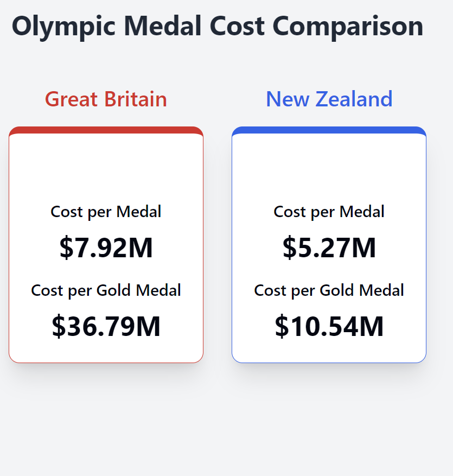Click the Olympic Medal Cost Comparison title
The image size is (453, 476).
(x=217, y=26)
